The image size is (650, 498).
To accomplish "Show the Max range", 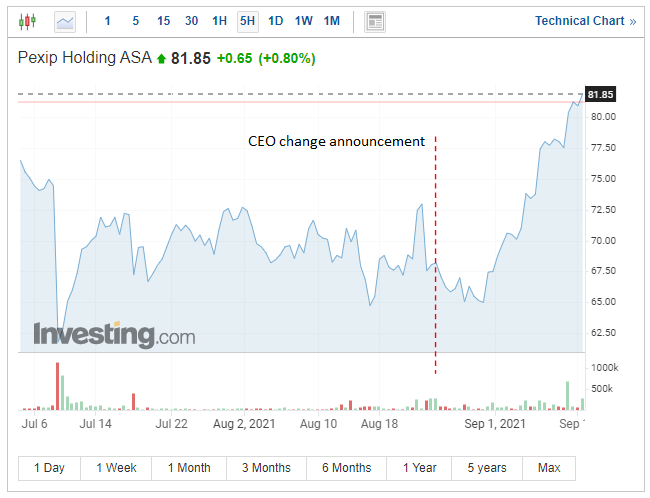I will coord(549,468).
